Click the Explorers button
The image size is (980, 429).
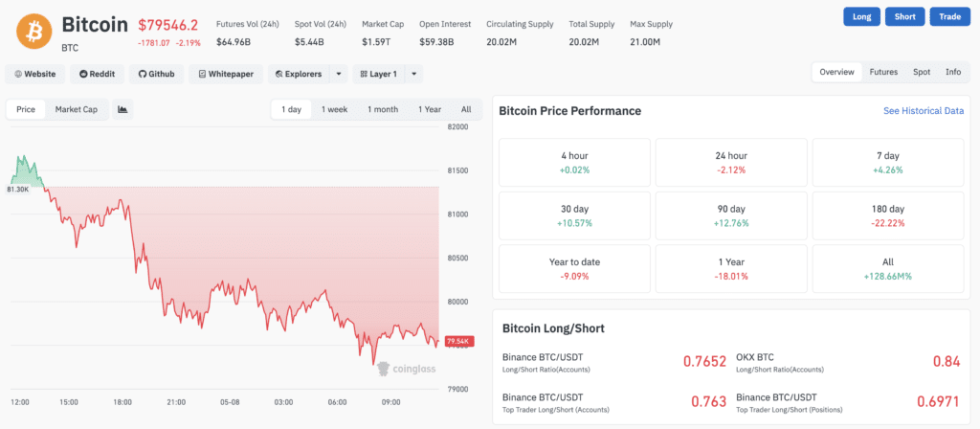click(299, 74)
